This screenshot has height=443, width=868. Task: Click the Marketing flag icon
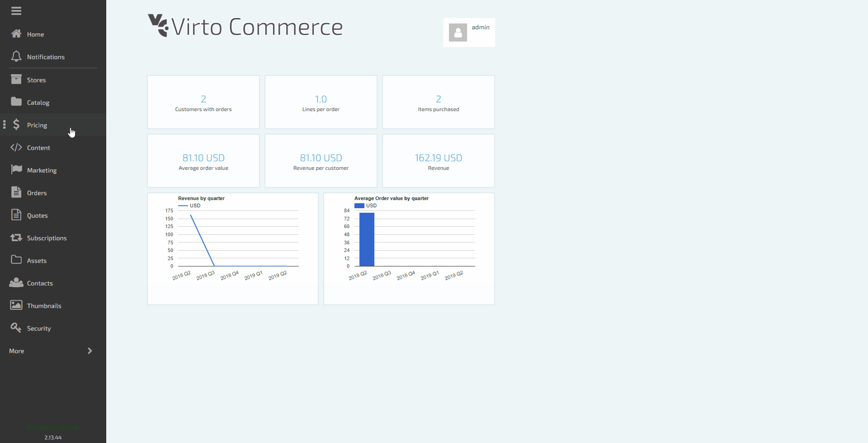[16, 170]
